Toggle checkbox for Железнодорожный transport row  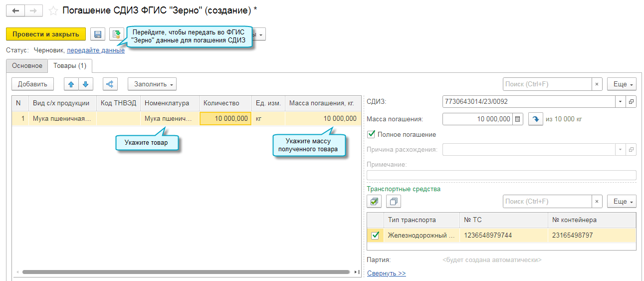coord(375,236)
